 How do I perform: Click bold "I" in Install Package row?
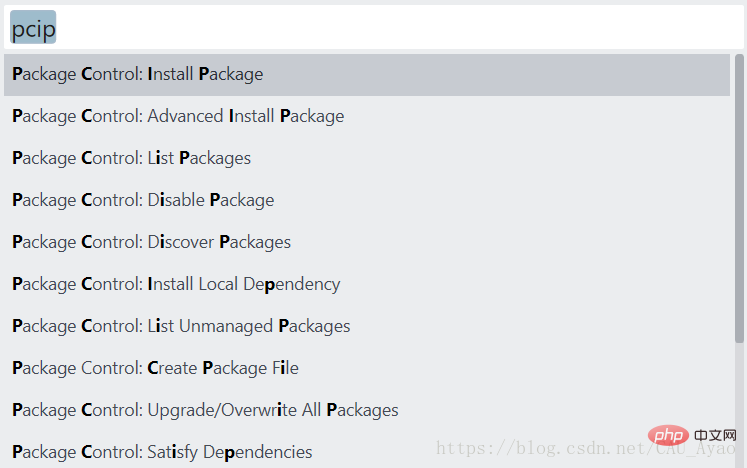[x=150, y=74]
